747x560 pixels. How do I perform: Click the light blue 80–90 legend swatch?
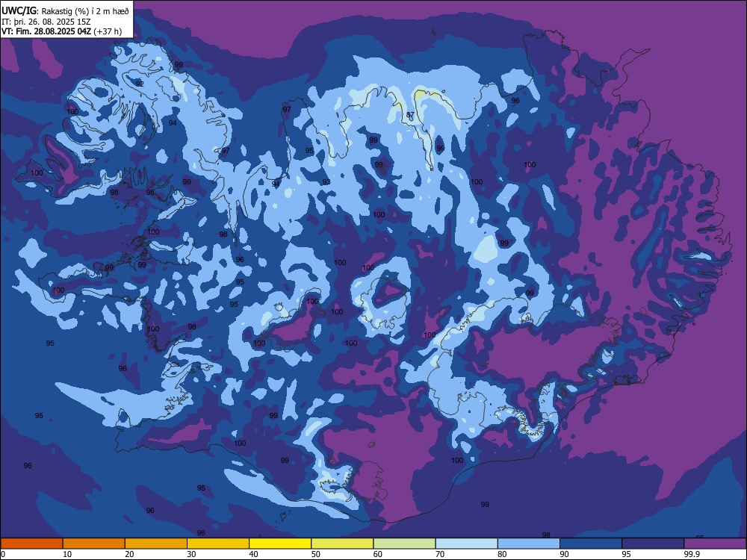(528, 544)
